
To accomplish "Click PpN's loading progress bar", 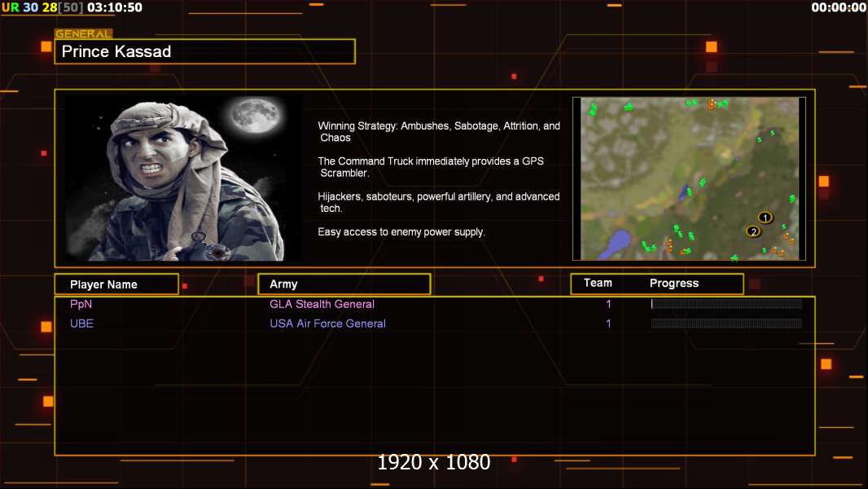I will tap(726, 303).
